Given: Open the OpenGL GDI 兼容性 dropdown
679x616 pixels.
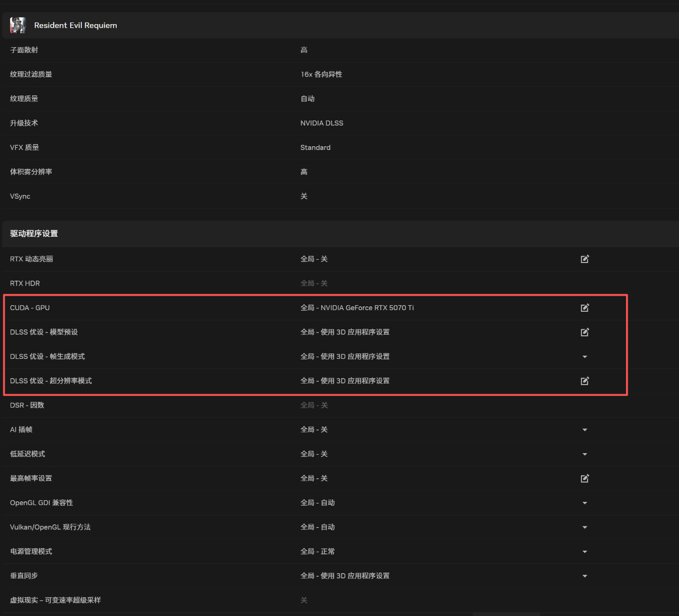Looking at the screenshot, I should (585, 503).
